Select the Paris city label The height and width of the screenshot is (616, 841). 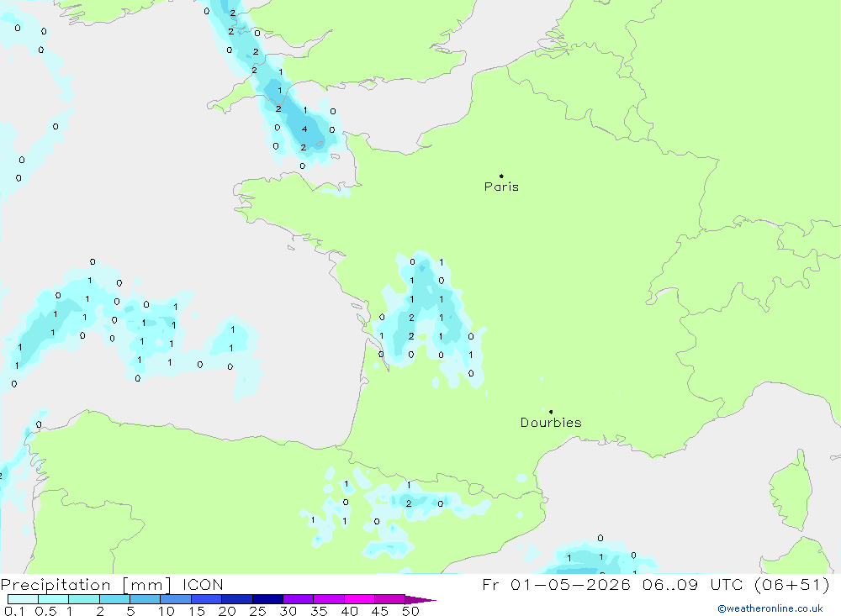[501, 187]
